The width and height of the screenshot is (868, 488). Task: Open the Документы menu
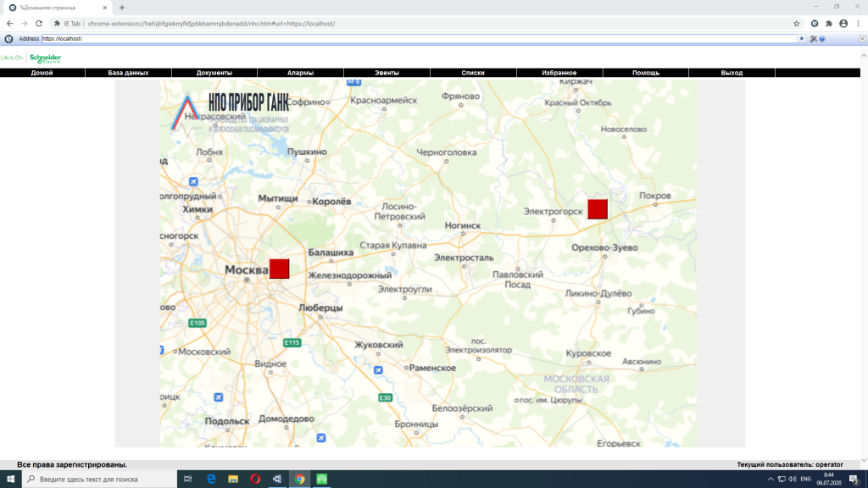214,73
